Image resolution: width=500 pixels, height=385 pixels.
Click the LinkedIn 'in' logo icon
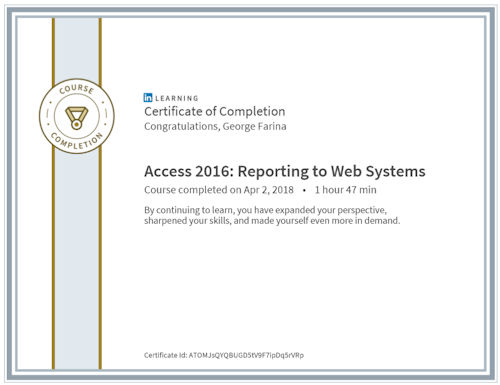click(x=148, y=98)
